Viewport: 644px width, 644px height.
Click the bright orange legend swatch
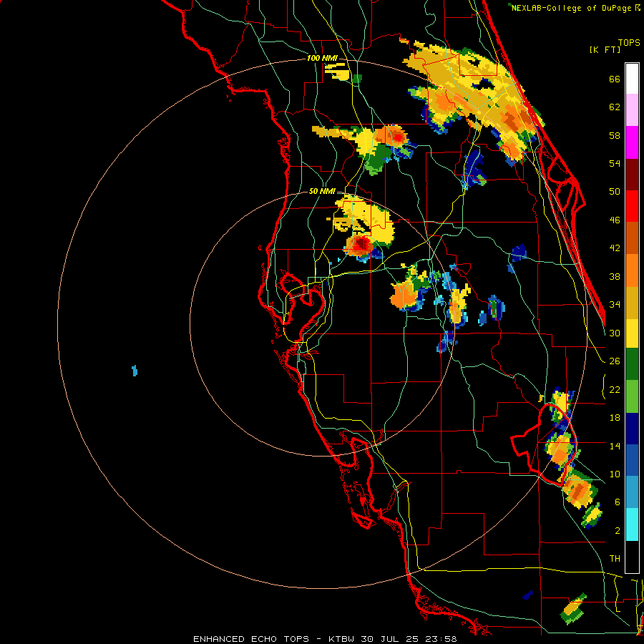click(632, 270)
